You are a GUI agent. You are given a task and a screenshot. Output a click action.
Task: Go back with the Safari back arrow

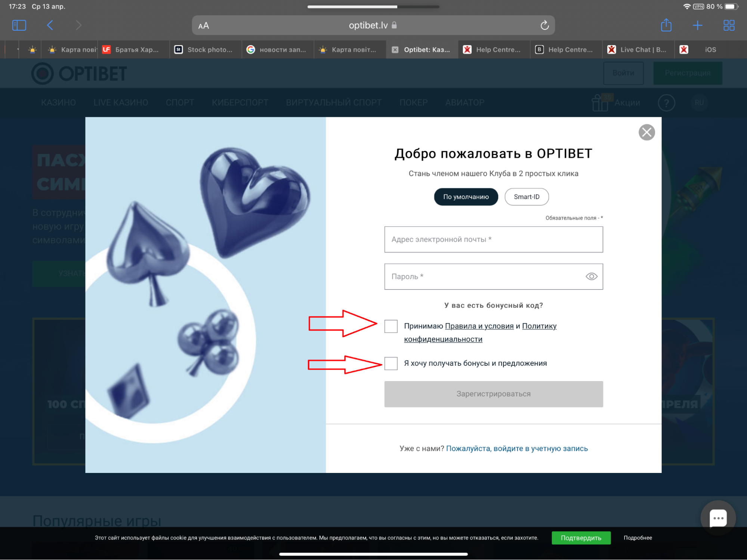coord(50,25)
